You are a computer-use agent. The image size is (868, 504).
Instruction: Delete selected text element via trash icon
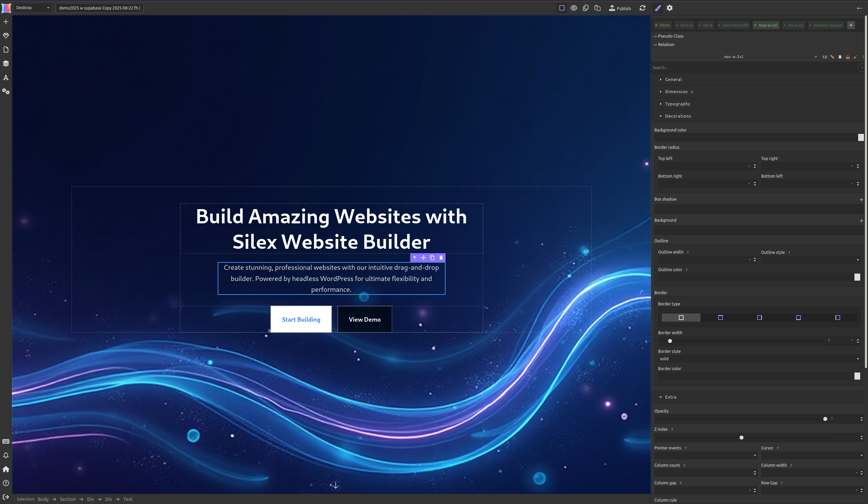point(441,258)
